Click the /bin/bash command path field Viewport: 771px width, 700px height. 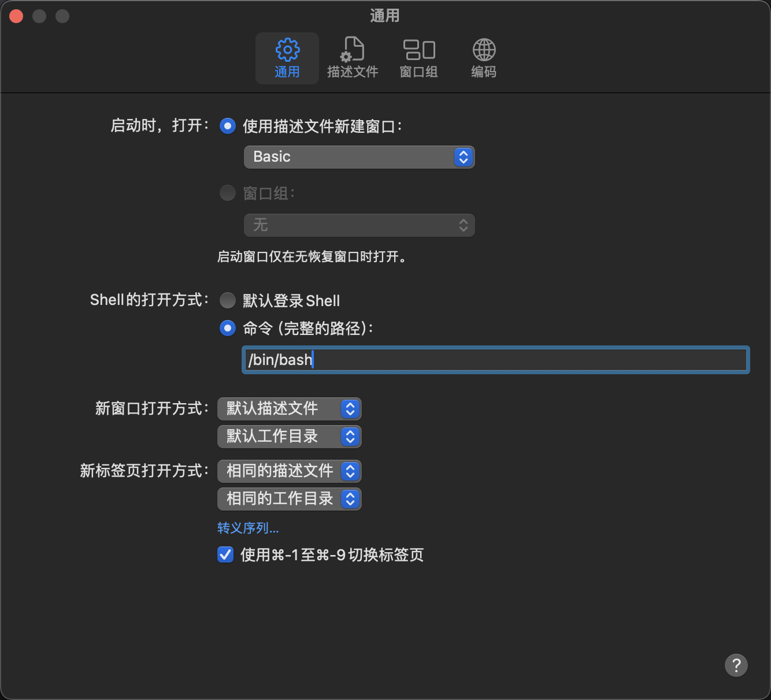point(495,360)
